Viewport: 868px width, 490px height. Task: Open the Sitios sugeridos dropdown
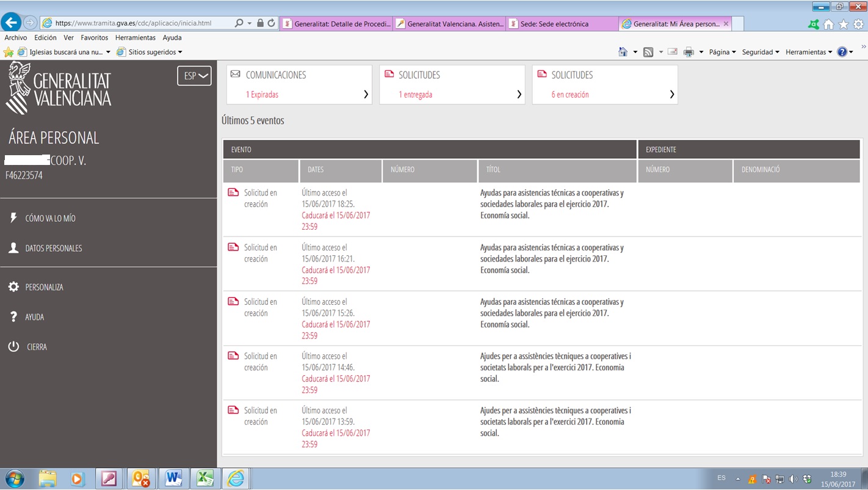150,52
